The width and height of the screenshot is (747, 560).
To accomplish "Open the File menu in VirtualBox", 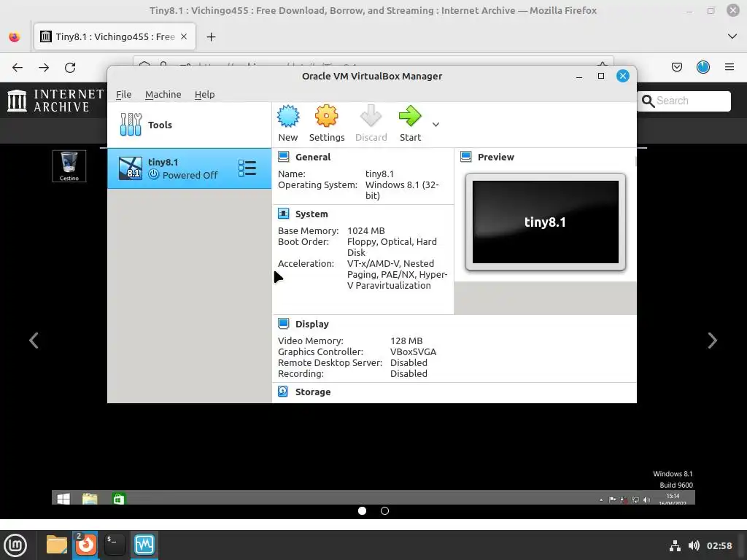I will pyautogui.click(x=123, y=94).
